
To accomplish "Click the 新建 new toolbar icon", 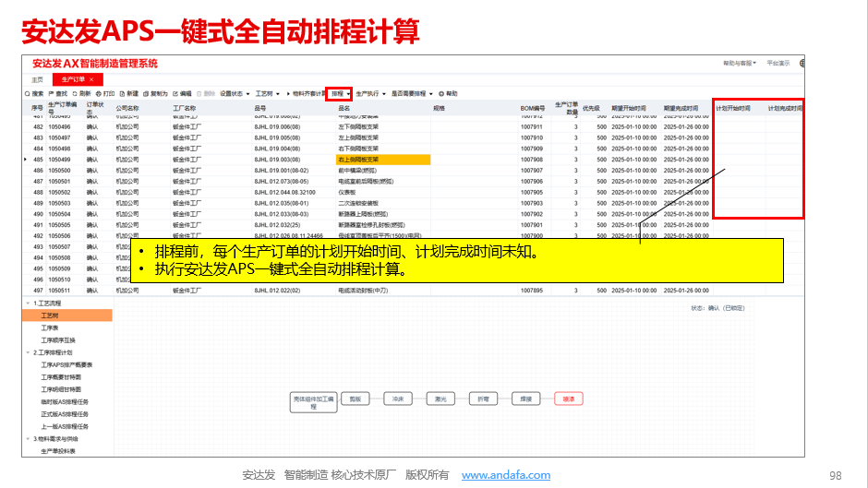I will click(x=122, y=93).
